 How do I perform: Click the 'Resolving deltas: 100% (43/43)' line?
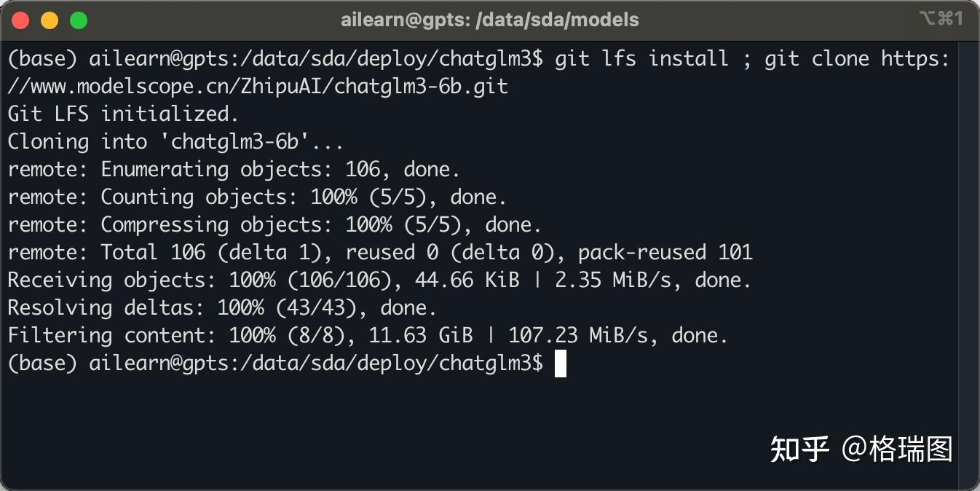point(222,308)
